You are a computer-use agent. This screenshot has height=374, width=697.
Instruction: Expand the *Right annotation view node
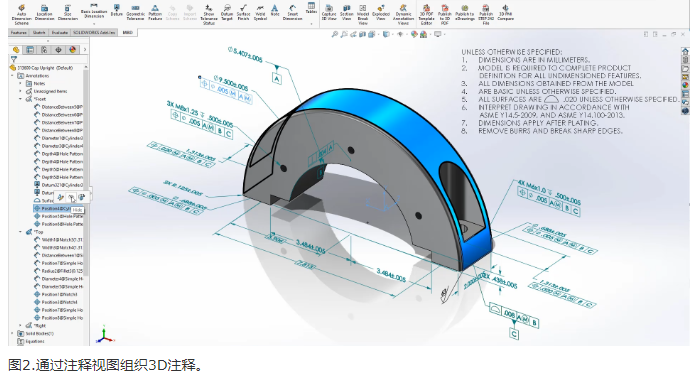click(x=20, y=326)
